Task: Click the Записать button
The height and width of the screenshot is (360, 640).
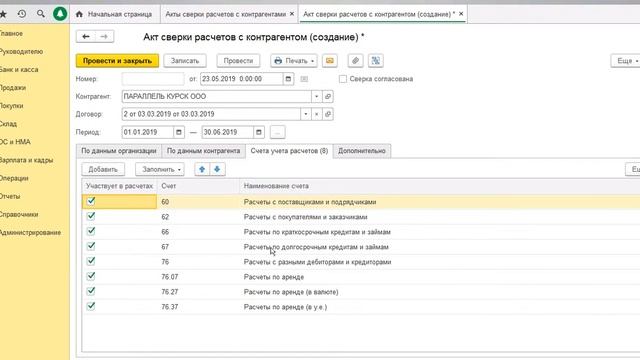Action: [185, 61]
